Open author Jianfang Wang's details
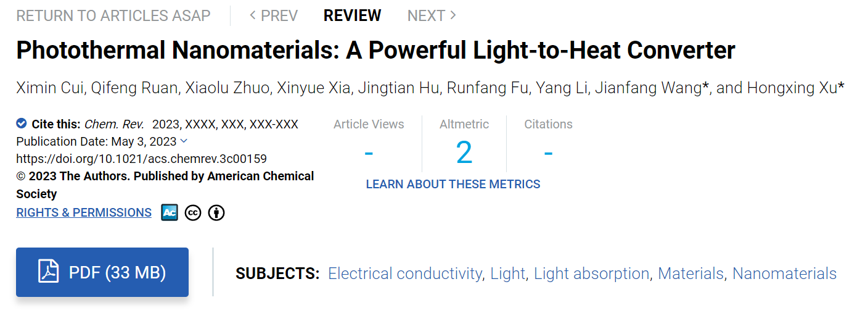 (647, 88)
